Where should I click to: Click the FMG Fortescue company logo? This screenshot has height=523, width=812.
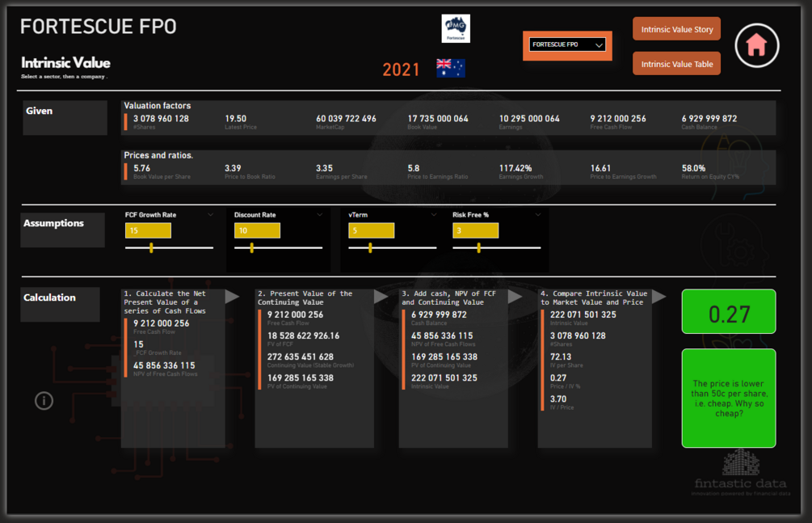(456, 28)
